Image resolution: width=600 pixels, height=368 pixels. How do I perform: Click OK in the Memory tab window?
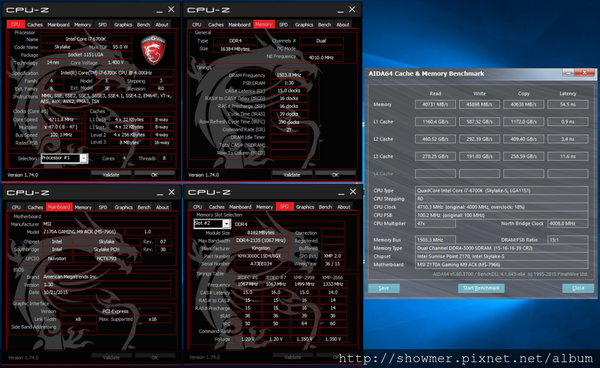[335, 175]
